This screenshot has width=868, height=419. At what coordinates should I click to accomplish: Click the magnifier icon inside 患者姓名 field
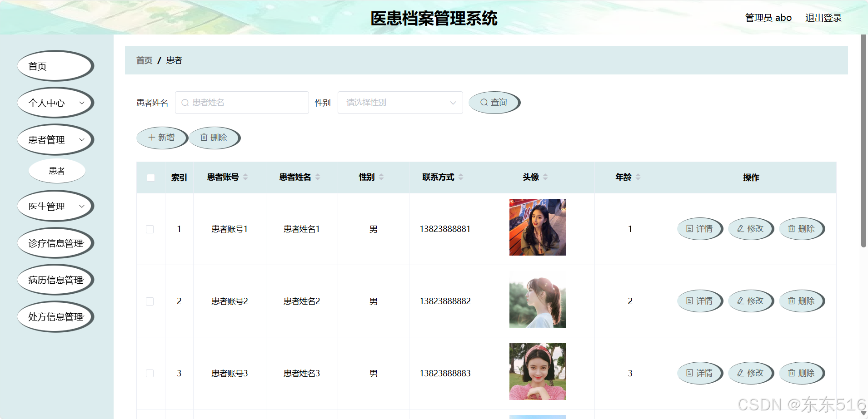185,103
